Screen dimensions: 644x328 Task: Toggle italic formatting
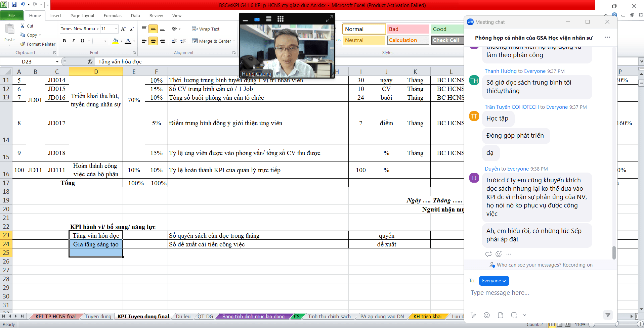click(73, 41)
